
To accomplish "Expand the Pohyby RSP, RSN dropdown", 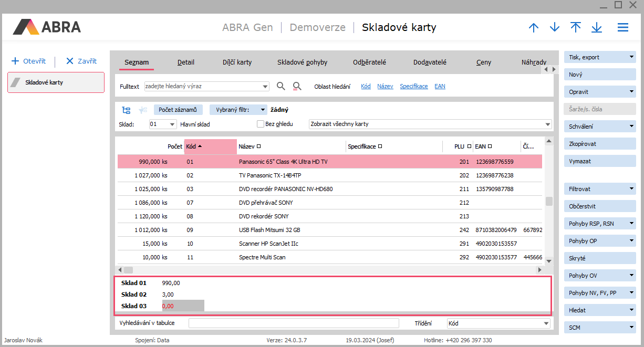I will [632, 224].
